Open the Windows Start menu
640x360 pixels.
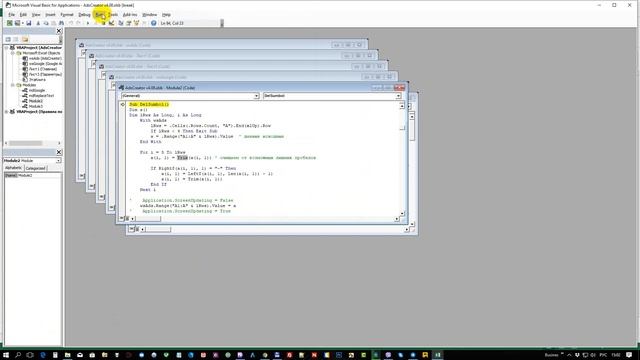(x=6, y=355)
